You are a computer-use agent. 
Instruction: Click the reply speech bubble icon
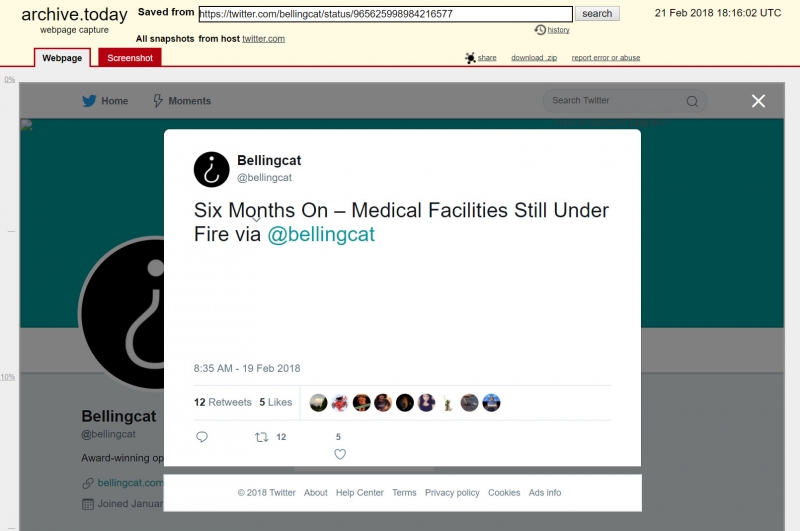point(202,437)
